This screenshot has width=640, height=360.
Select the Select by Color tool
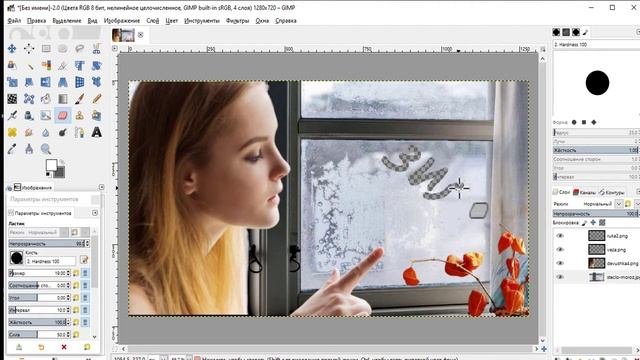tap(46, 65)
